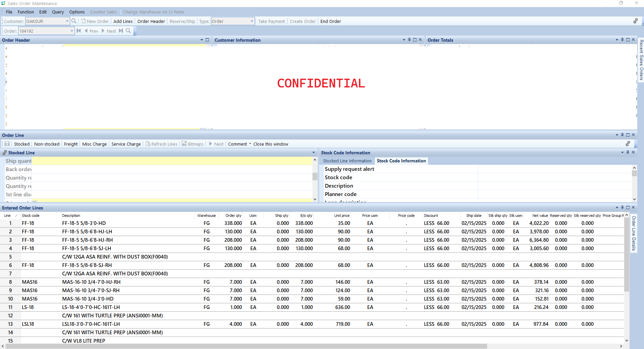
Task: Jump to the first order using the navigation icon
Action: pos(79,31)
